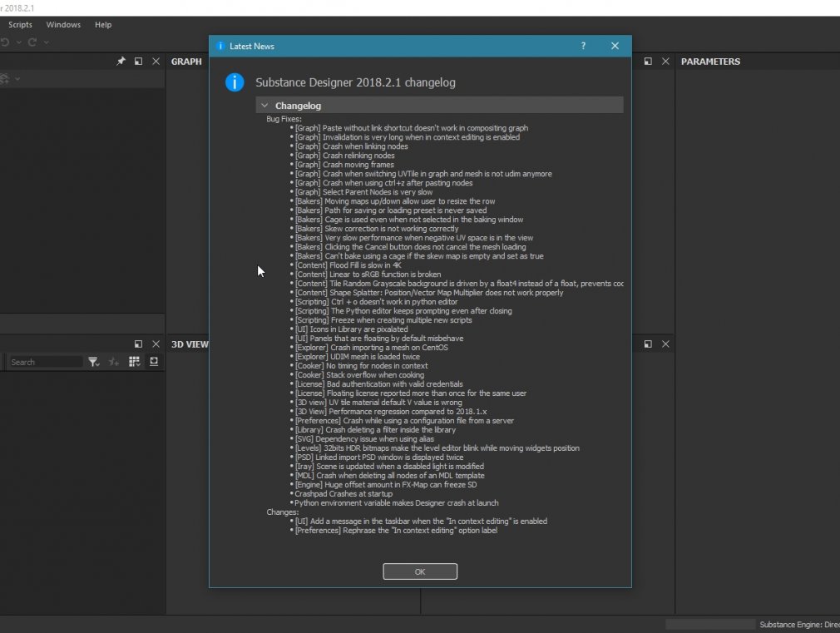
Task: Click "[UI] Icons in Library are pixalated"
Action: [x=352, y=329]
